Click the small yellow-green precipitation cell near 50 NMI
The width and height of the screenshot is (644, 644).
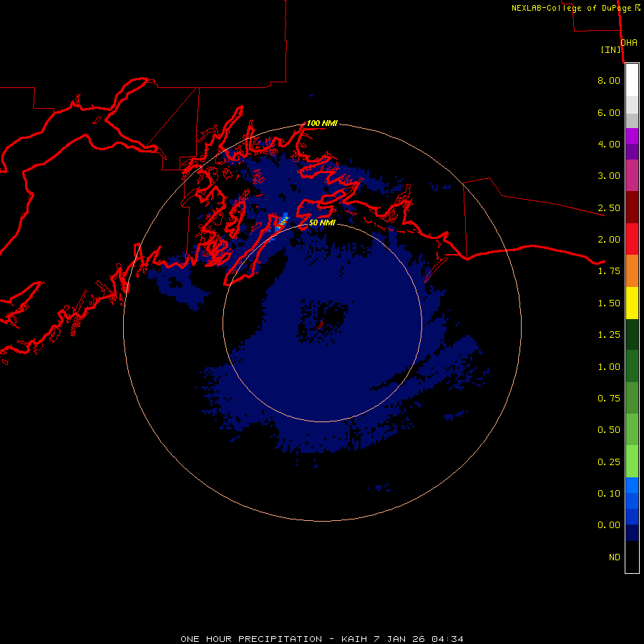(x=281, y=223)
